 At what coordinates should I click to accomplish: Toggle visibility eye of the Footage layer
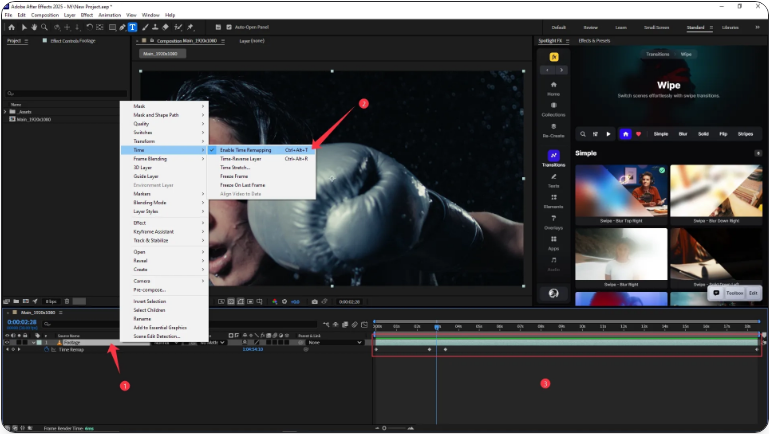tap(7, 342)
